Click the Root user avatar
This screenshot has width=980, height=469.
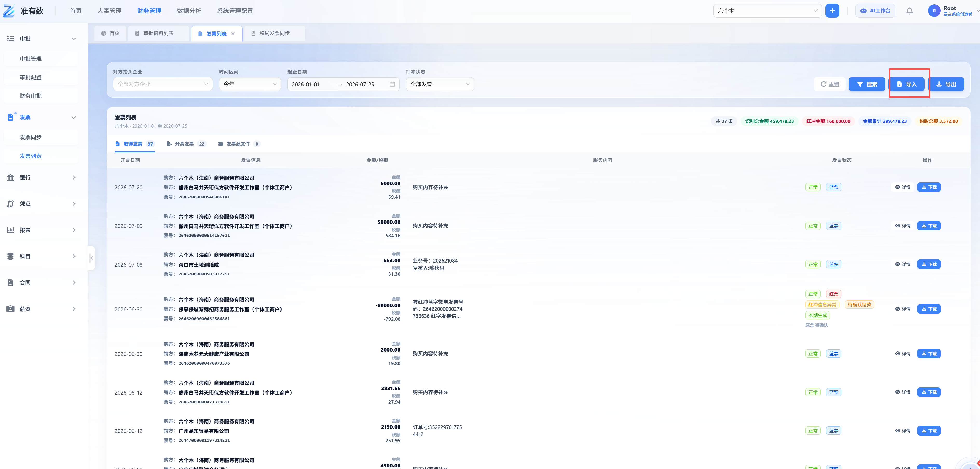934,11
